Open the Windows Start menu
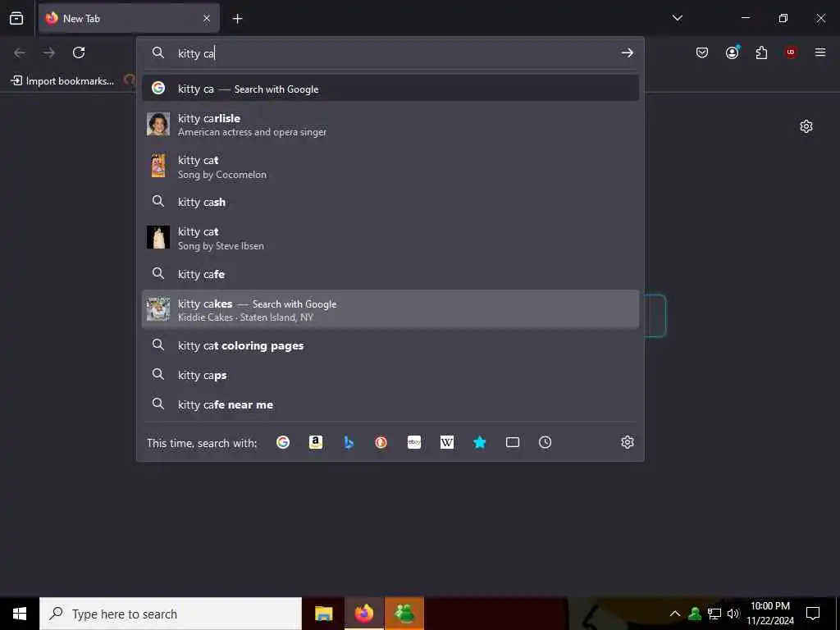This screenshot has height=630, width=840. pos(20,614)
